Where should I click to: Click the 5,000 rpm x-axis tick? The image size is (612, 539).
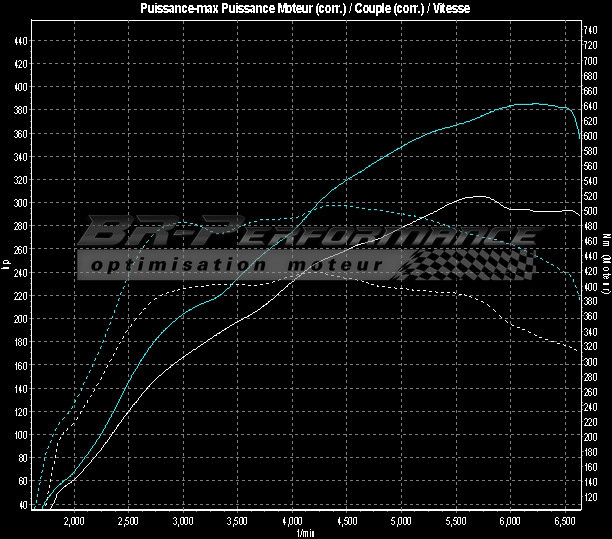[400, 522]
